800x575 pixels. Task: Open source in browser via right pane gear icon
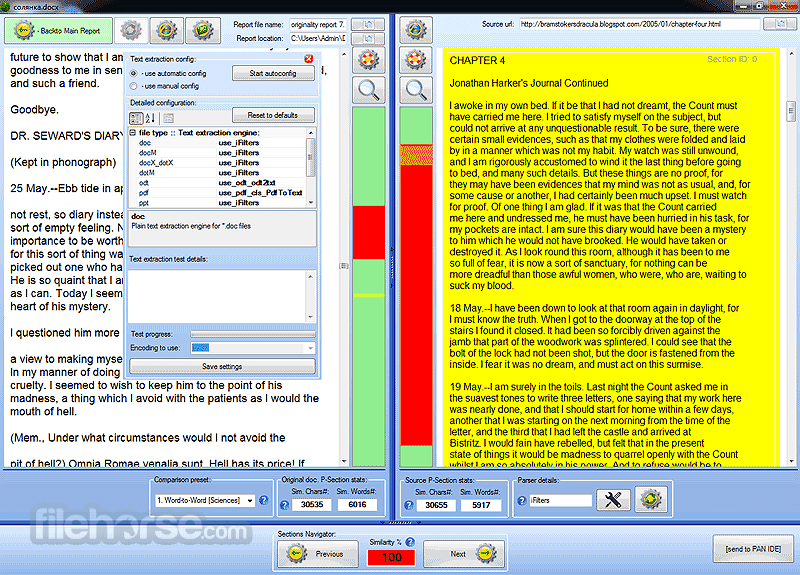coord(416,30)
